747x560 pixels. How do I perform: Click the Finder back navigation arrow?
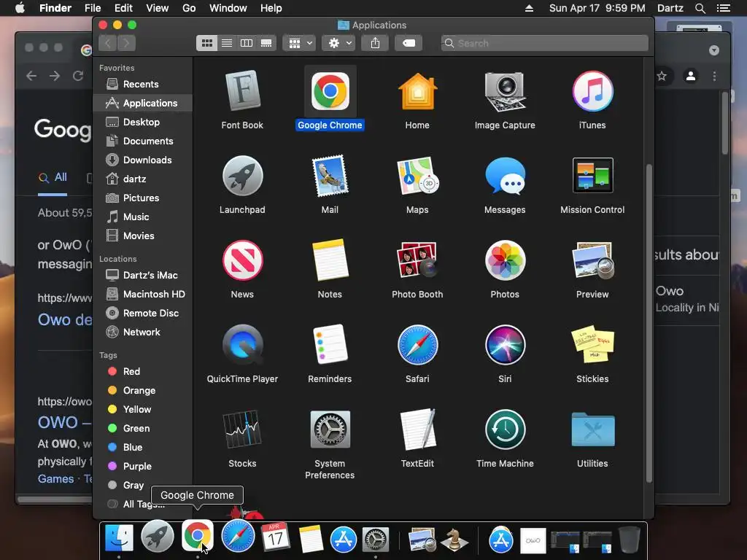point(108,43)
